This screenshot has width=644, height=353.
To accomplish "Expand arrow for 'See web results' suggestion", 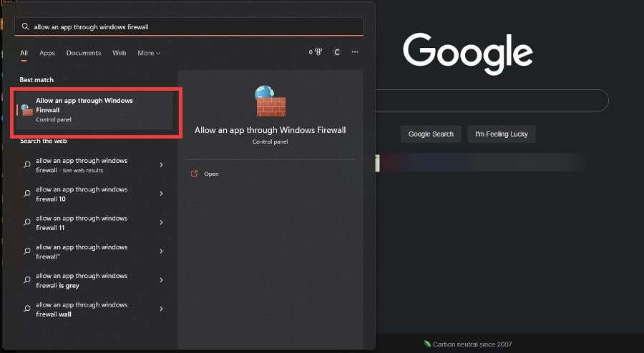I will click(x=162, y=165).
